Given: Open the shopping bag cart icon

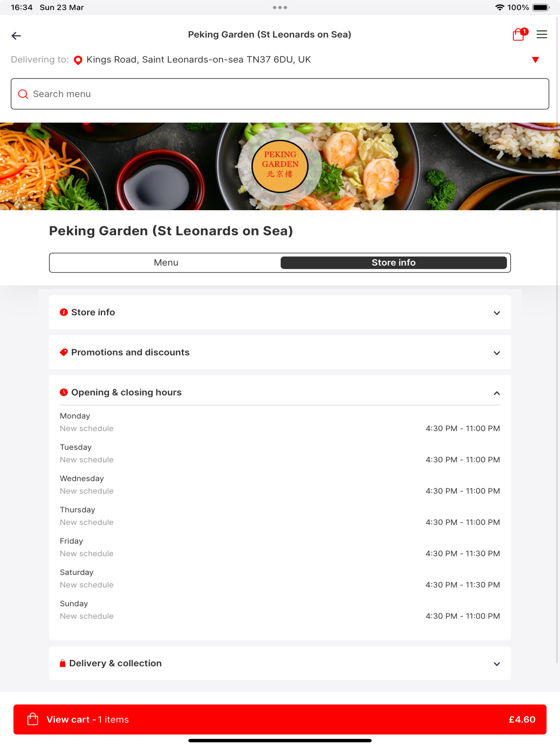Looking at the screenshot, I should click(x=520, y=34).
